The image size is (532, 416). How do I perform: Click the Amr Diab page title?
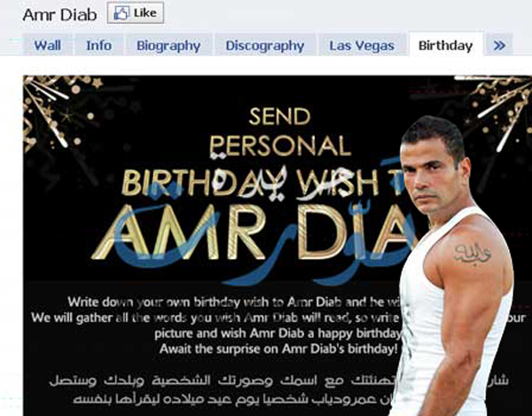[x=59, y=15]
